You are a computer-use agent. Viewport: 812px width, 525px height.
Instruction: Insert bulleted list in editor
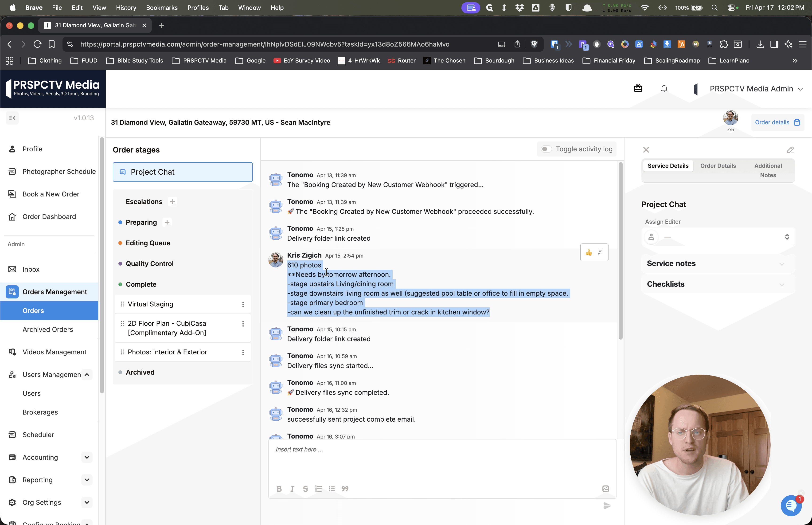pos(332,489)
